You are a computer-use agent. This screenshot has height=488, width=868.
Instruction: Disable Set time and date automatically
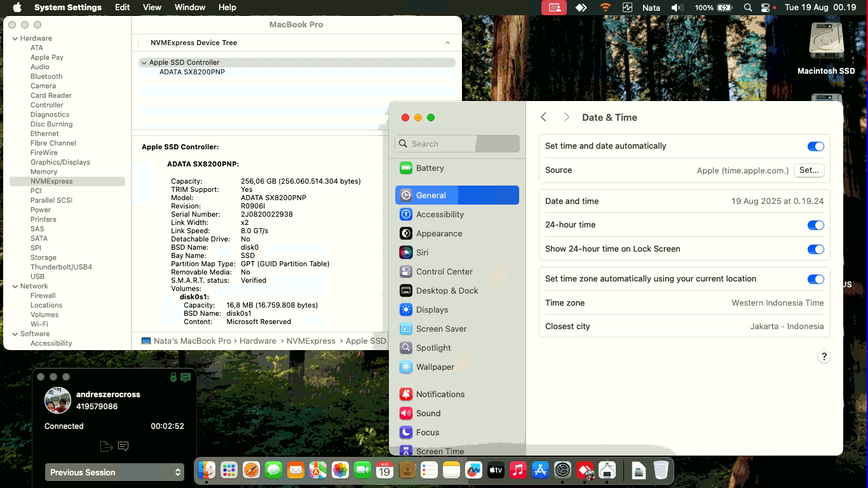[x=815, y=146]
